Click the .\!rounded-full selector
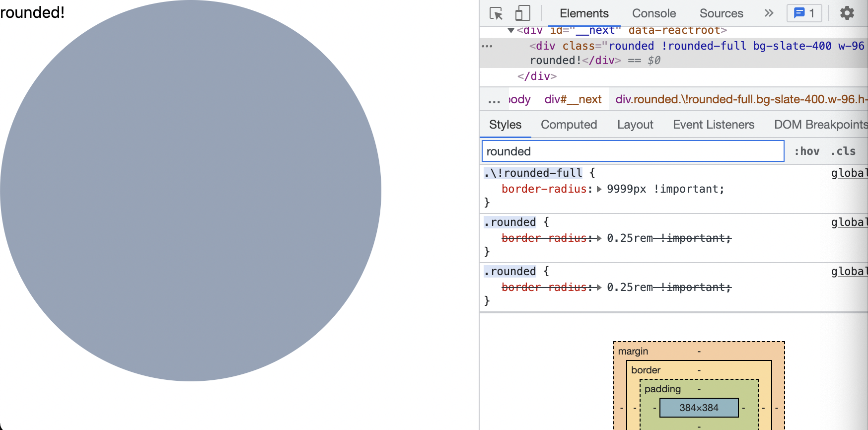Viewport: 868px width, 430px height. 533,173
